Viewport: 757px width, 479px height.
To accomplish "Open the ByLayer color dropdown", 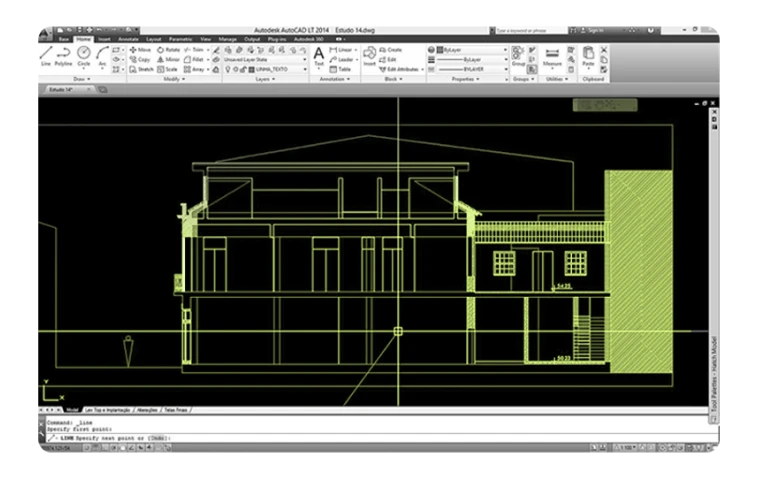I will [472, 50].
